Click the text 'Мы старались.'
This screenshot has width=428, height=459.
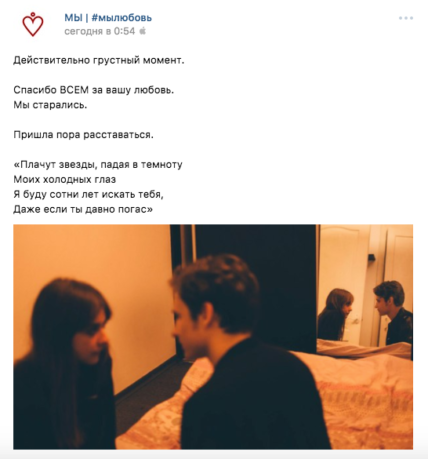pyautogui.click(x=50, y=105)
